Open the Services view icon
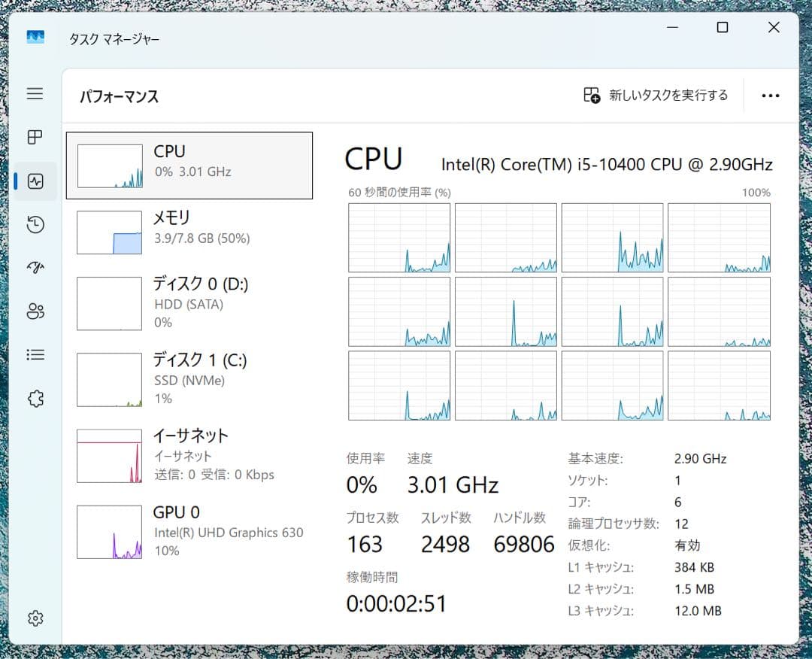Image resolution: width=812 pixels, height=659 pixels. [35, 398]
